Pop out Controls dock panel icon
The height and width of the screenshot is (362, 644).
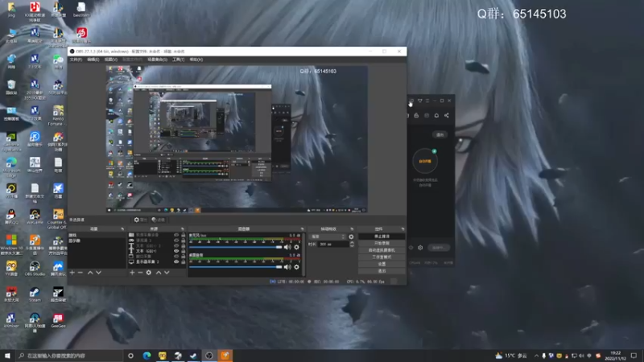402,229
